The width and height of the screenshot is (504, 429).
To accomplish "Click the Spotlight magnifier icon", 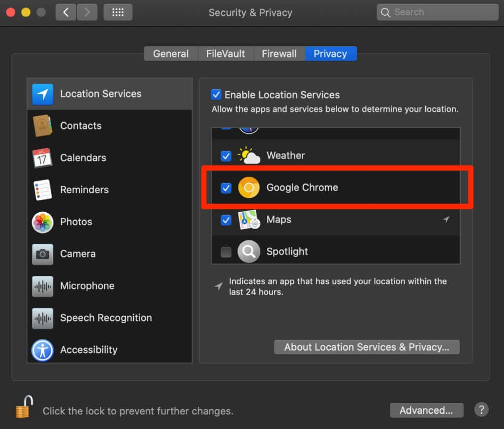I will tap(249, 252).
